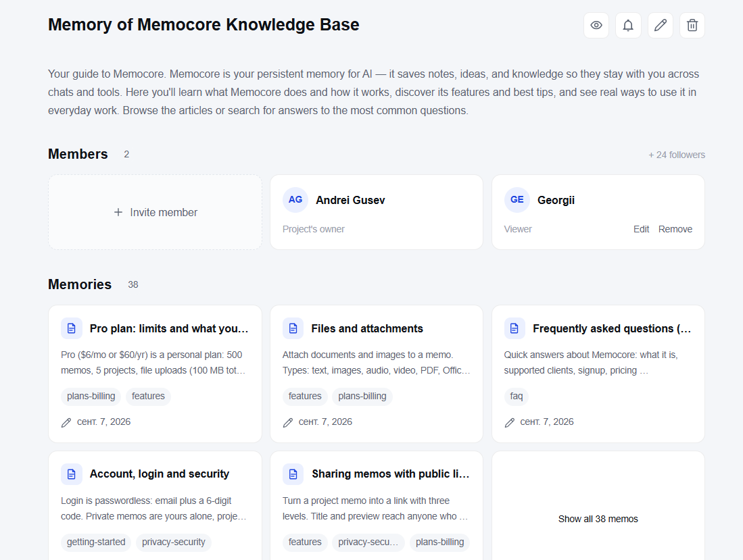Viewport: 743px width, 560px height.
Task: Click the name Georgii
Action: tap(556, 200)
